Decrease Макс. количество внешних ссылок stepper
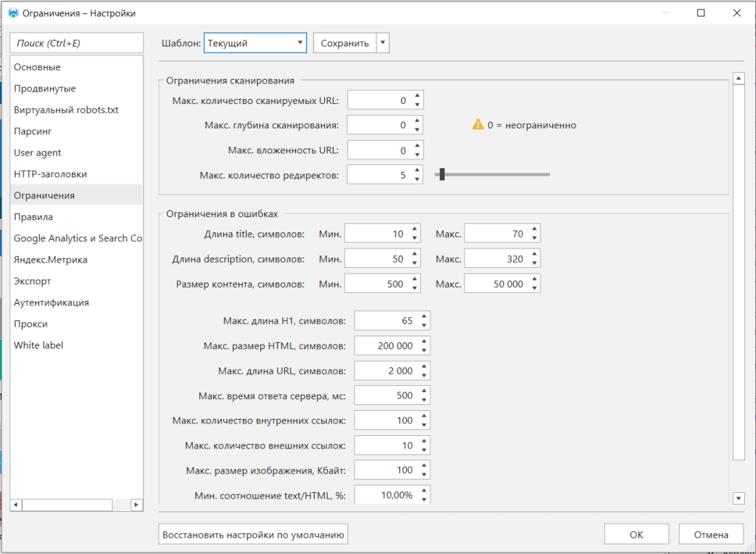Viewport: 756px width, 554px height. (424, 450)
